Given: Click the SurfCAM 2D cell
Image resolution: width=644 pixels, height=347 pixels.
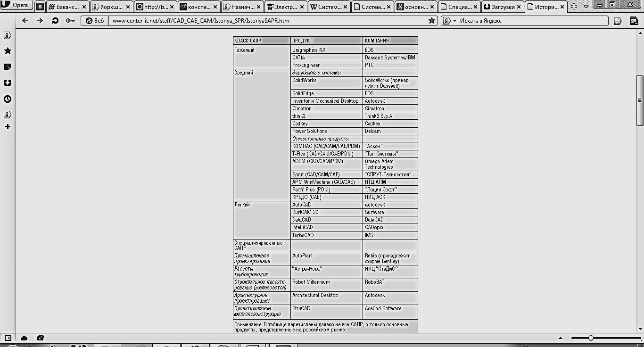Looking at the screenshot, I should [x=327, y=212].
